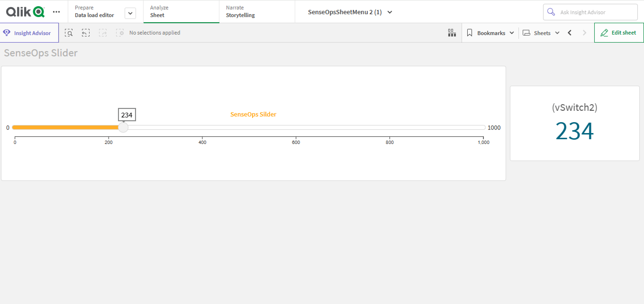Click the Edit sheet button

619,33
